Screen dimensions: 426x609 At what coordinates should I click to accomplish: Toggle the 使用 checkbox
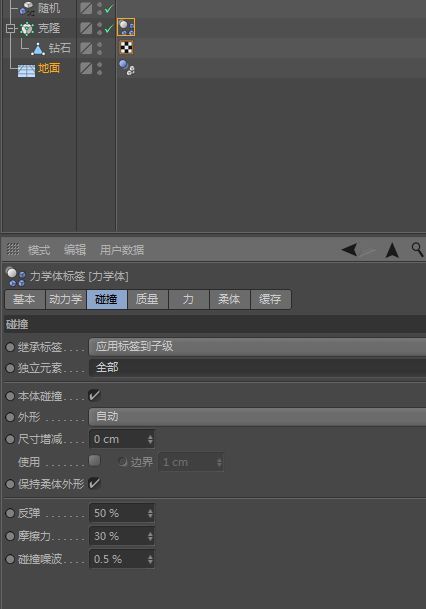94,461
